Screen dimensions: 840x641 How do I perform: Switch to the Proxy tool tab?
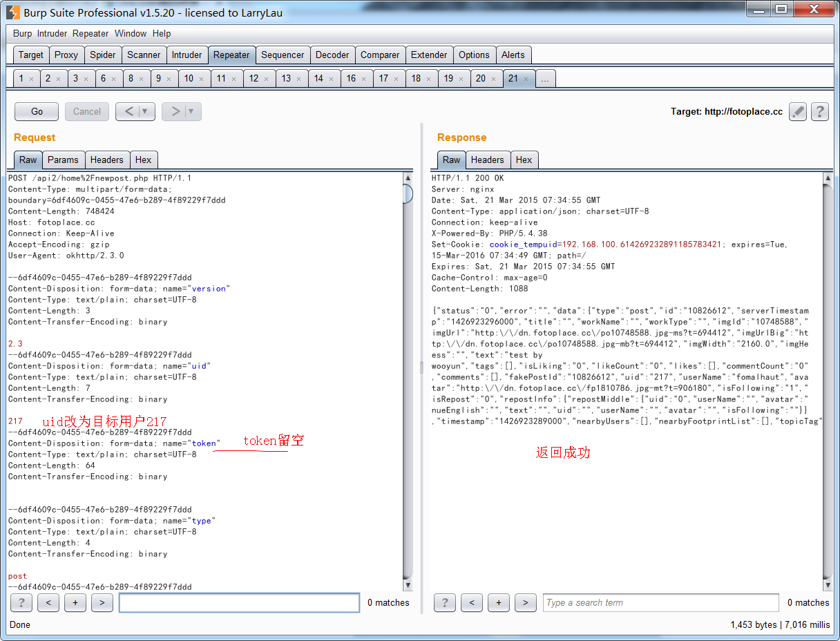66,55
